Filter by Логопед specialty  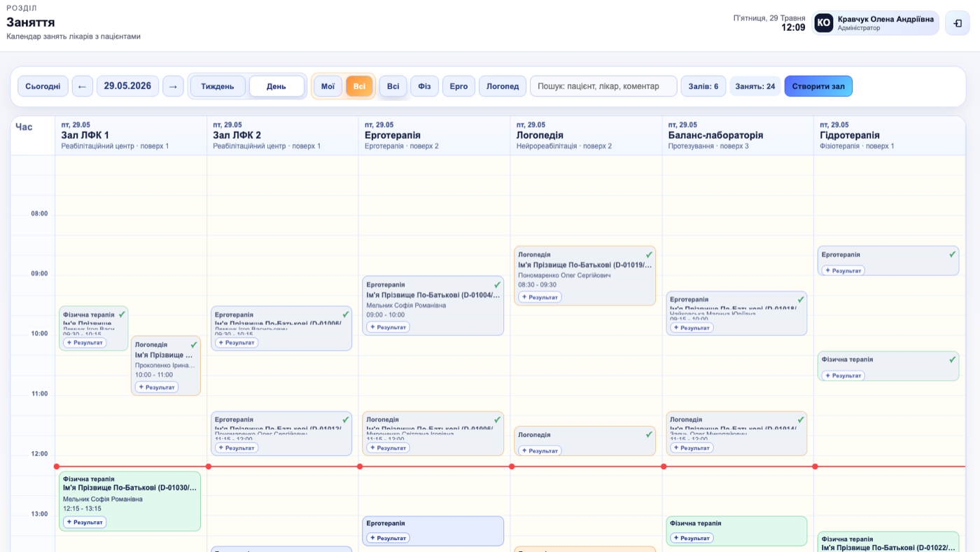[503, 86]
